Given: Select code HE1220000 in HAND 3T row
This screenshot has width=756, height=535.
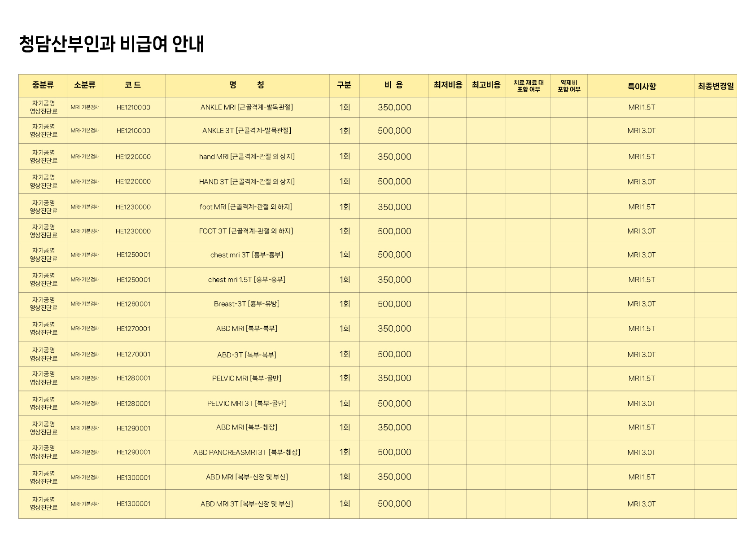Looking at the screenshot, I should pos(133,181).
